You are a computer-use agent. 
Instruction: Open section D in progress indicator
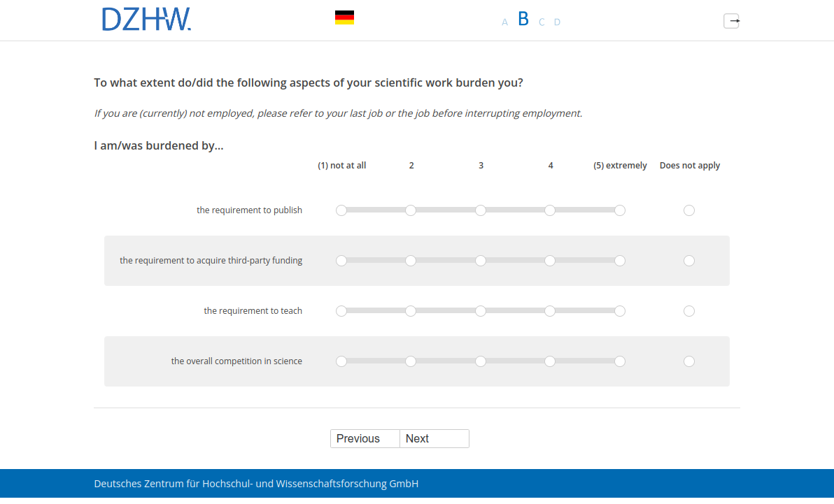pos(557,22)
